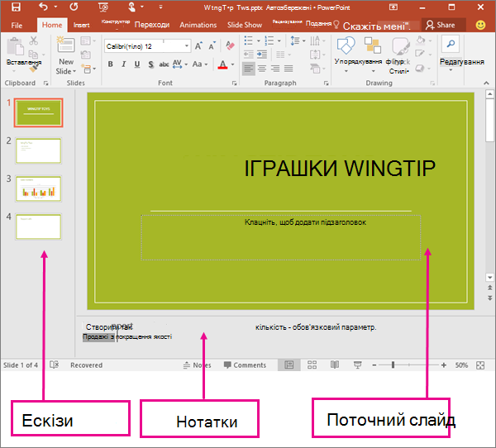
Task: Apply text shadow with the S icon
Action: 151,64
